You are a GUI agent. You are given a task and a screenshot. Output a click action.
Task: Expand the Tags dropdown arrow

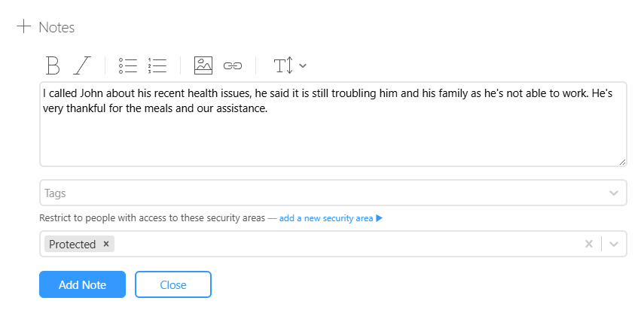(614, 193)
